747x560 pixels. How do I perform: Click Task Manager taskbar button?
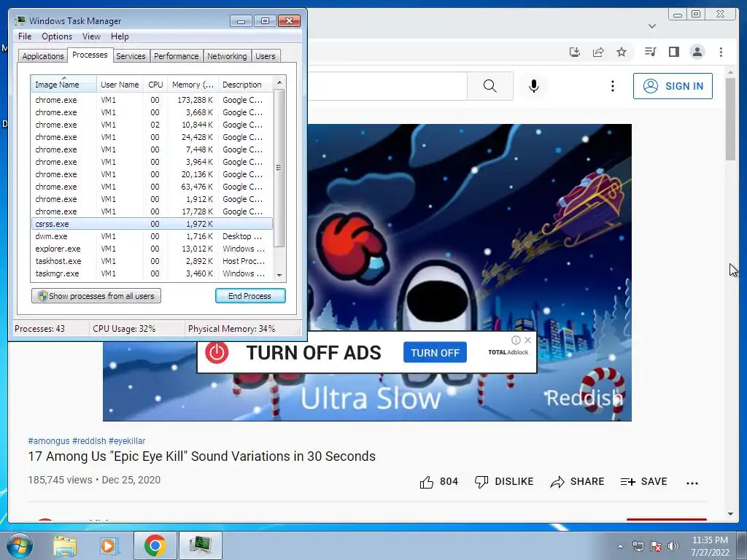tap(200, 545)
